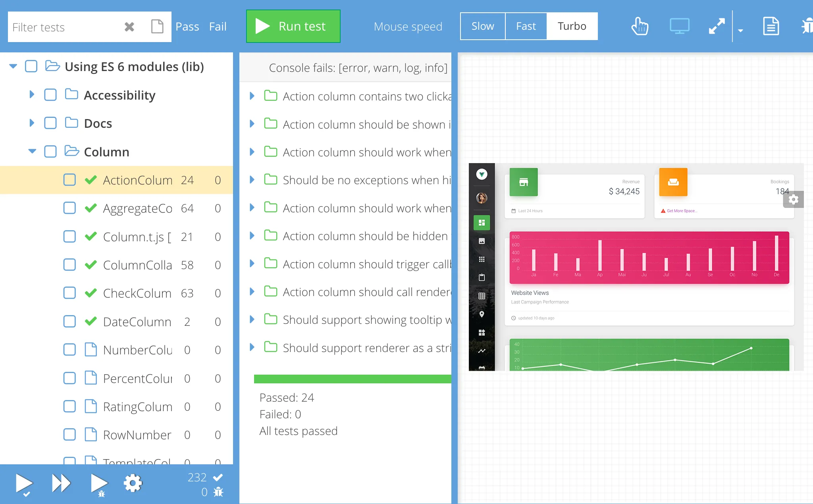This screenshot has height=504, width=813.
Task: Click the run all tests double-arrow icon
Action: [61, 483]
